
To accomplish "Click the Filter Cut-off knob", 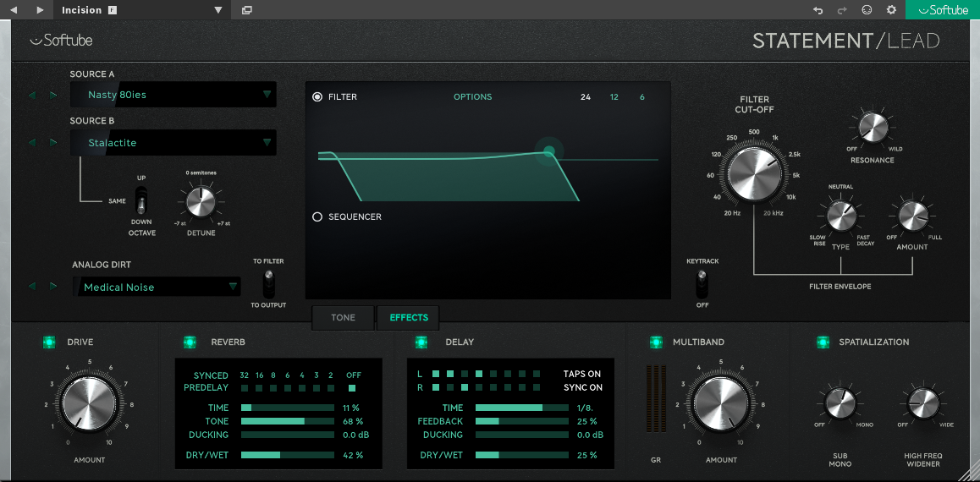I will coord(754,173).
